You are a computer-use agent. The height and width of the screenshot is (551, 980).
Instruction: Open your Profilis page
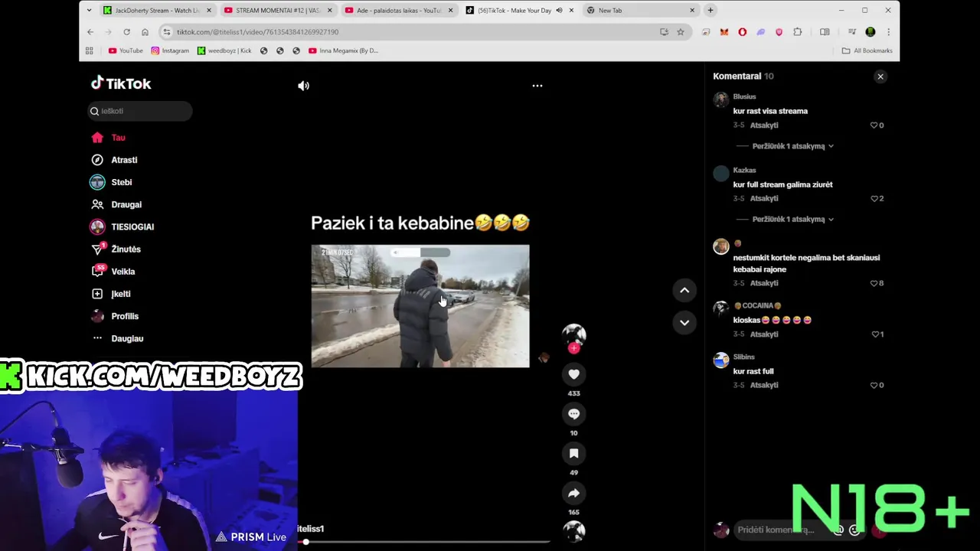click(x=125, y=316)
